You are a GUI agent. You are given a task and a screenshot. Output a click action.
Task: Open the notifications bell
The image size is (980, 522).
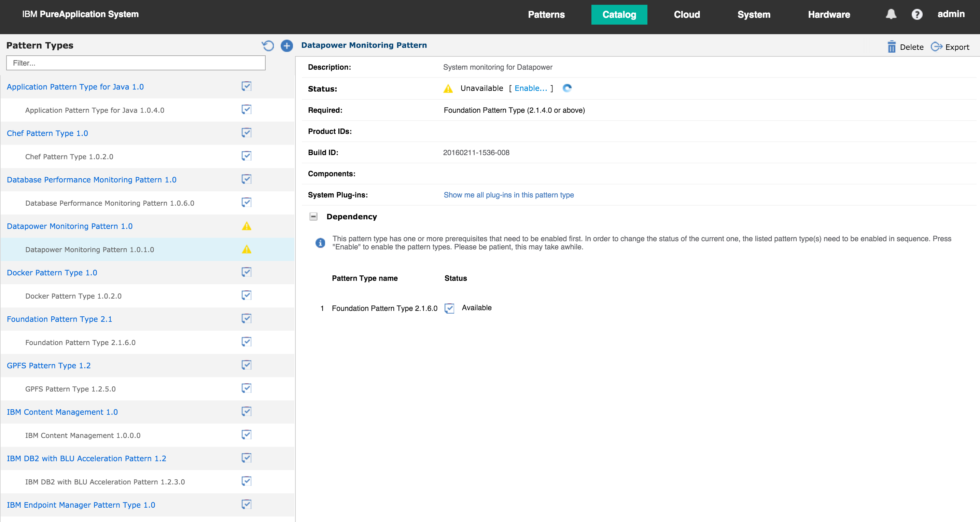coord(891,14)
